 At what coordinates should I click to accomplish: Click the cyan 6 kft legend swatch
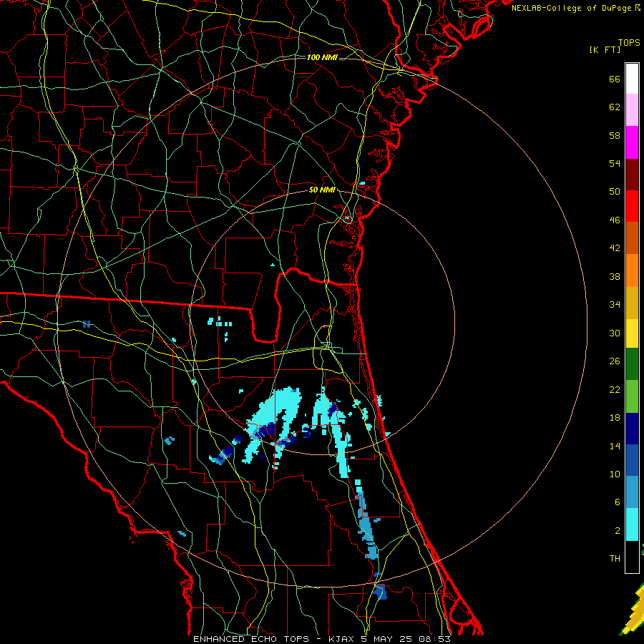click(x=632, y=525)
